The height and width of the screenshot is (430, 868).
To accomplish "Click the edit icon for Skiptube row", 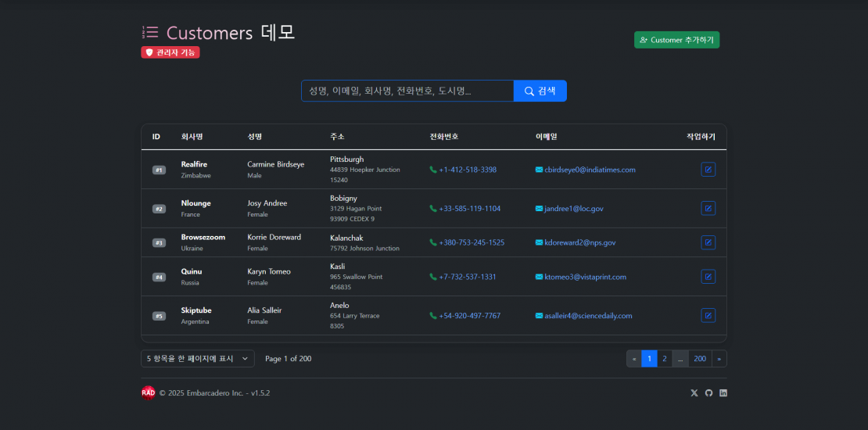I will point(708,315).
